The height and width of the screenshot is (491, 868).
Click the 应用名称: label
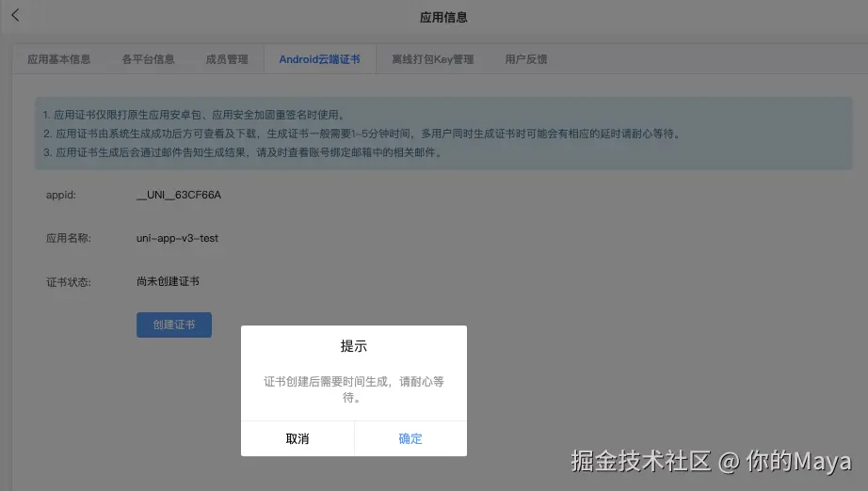tap(68, 238)
